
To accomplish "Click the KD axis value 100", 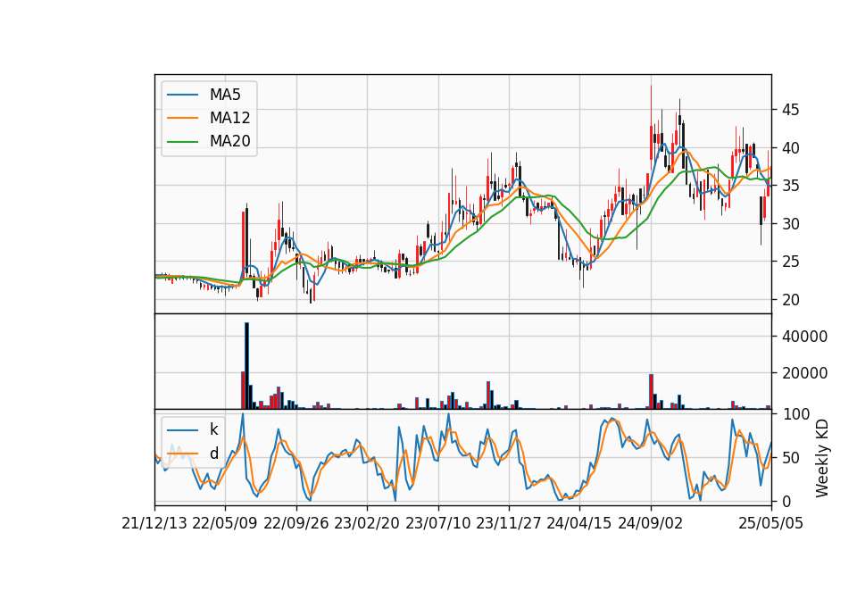I will tap(795, 414).
